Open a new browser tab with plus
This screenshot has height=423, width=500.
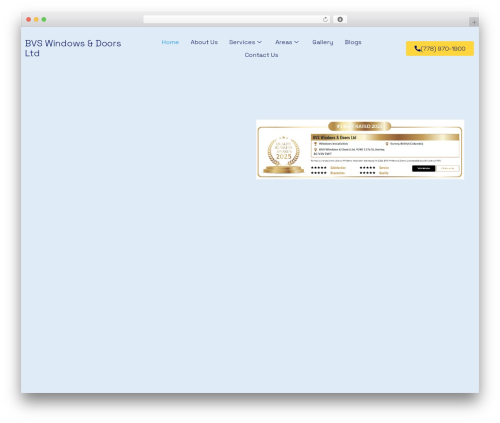tap(474, 22)
